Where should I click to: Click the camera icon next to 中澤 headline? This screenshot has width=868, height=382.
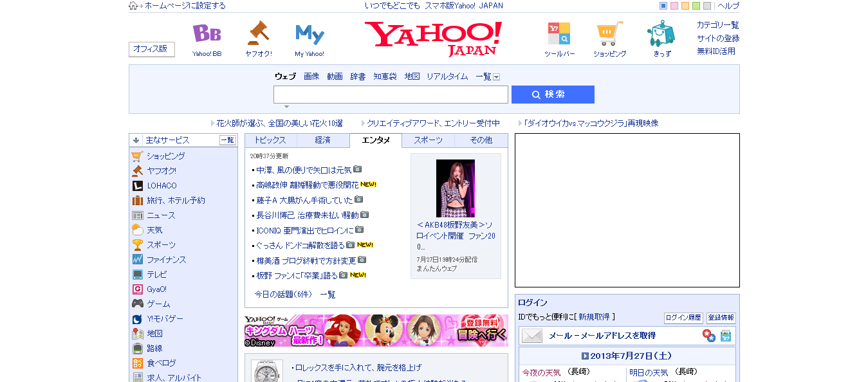tap(357, 169)
